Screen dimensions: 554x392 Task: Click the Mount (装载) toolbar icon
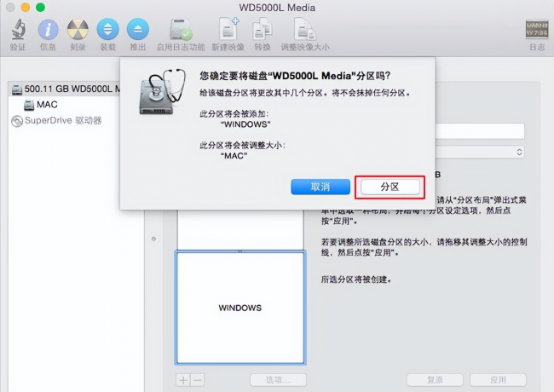(107, 29)
